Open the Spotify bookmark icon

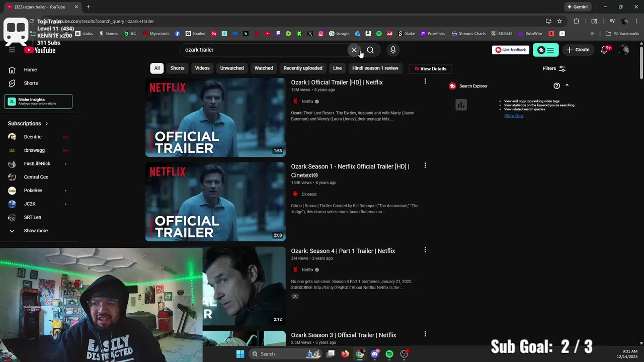[379, 34]
